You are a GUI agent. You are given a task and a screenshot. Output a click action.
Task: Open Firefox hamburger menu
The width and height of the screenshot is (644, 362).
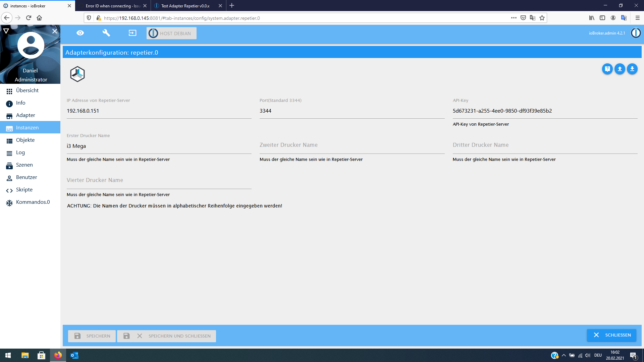[638, 18]
